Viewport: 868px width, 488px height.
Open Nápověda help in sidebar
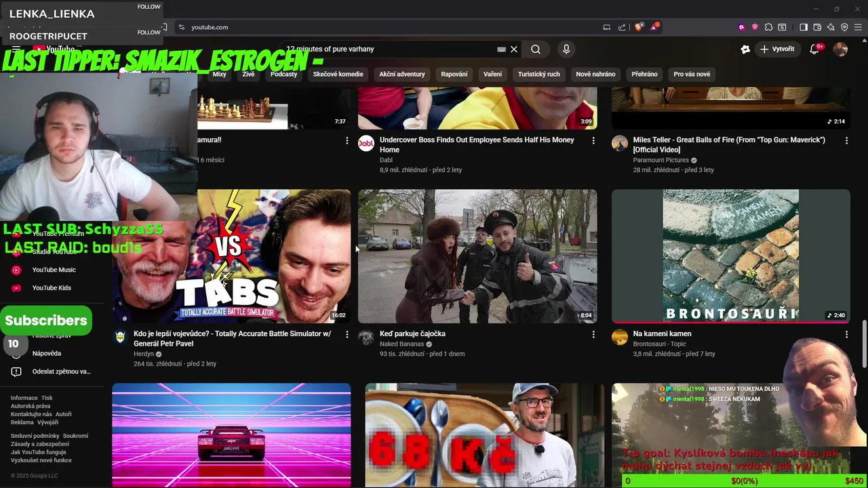pyautogui.click(x=47, y=353)
